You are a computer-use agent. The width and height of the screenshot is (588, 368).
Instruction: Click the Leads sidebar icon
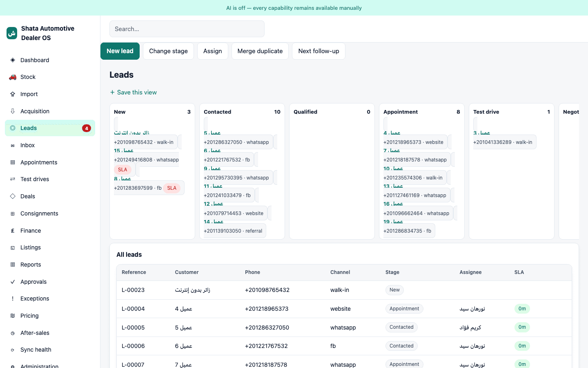13,128
